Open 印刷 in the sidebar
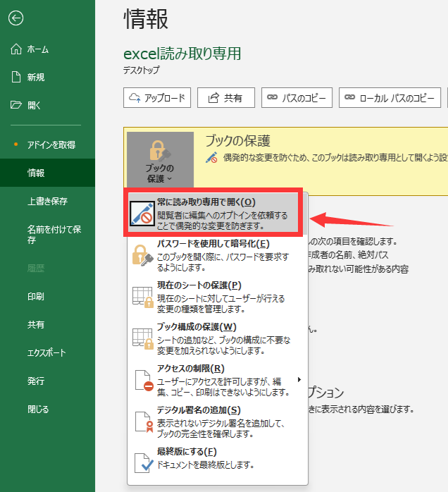This screenshot has height=492, width=448. 47,297
